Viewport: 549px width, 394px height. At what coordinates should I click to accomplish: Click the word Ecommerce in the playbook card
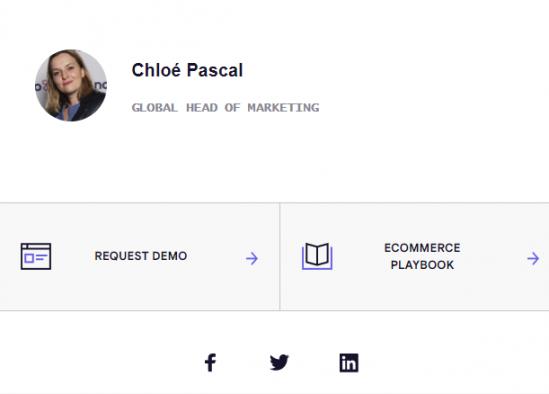[422, 248]
